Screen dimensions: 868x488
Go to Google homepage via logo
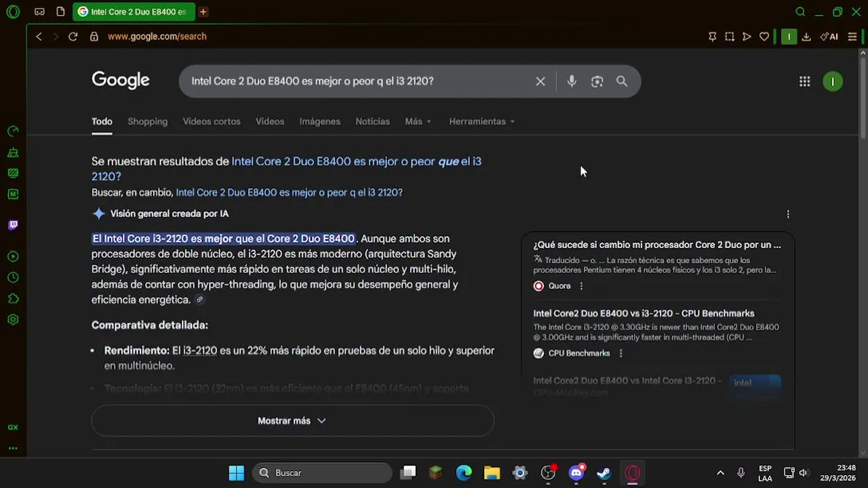[x=121, y=81]
